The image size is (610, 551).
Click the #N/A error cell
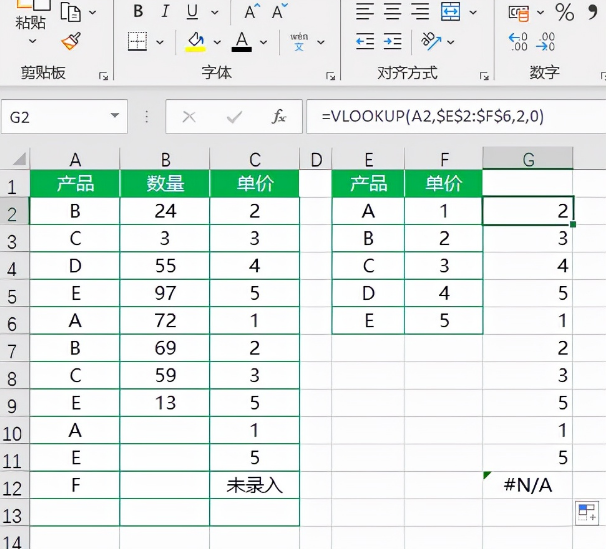(x=528, y=485)
